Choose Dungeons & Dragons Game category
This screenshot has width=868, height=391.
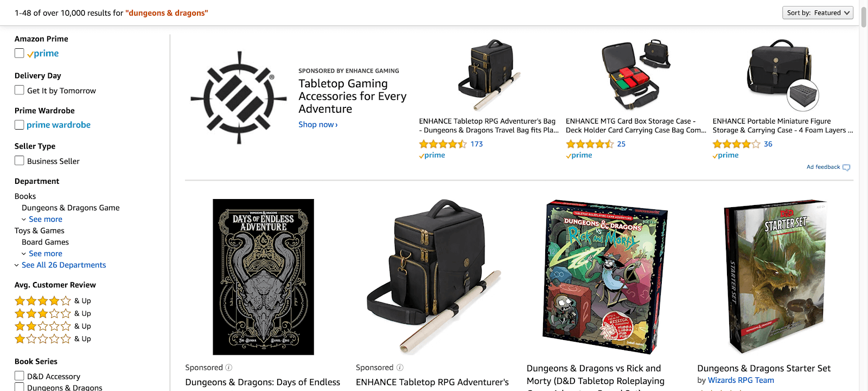(71, 208)
